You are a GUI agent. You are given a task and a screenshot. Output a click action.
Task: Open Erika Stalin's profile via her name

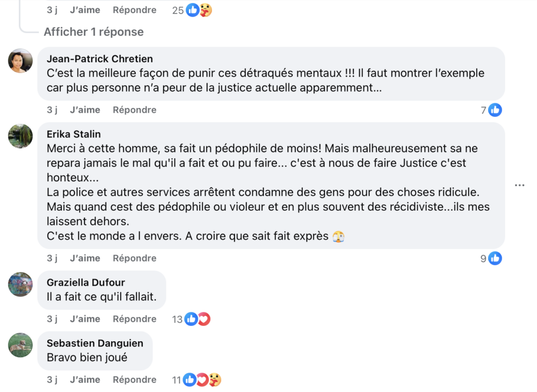73,134
